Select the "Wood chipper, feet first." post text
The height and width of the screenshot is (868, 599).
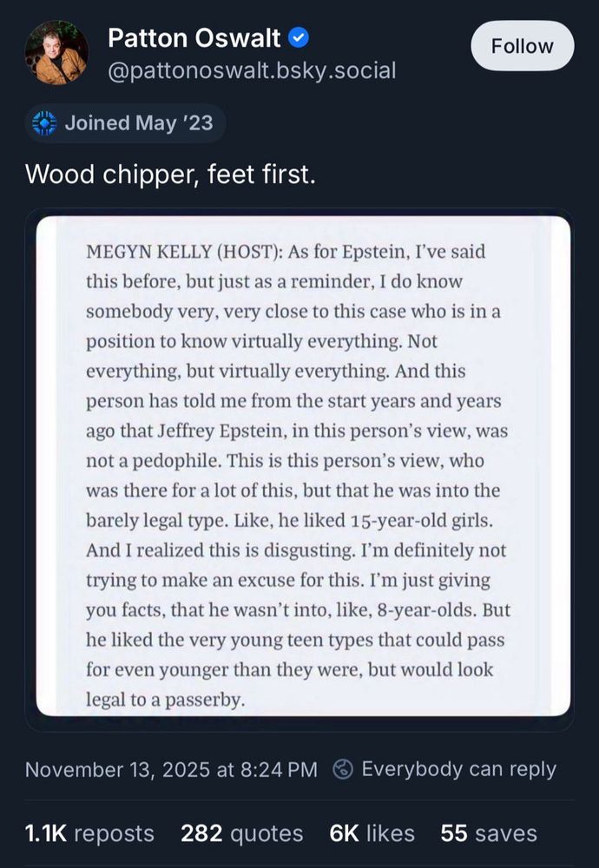pos(171,174)
